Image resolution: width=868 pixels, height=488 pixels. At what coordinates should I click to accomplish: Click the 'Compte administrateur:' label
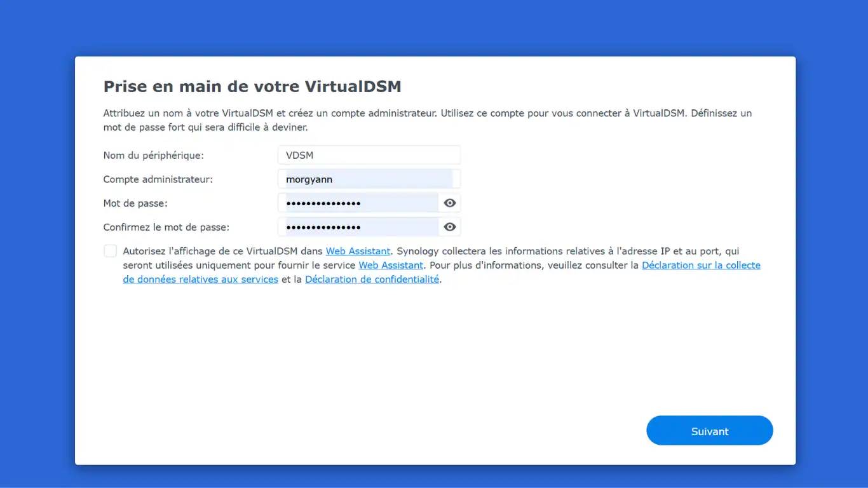(x=158, y=179)
